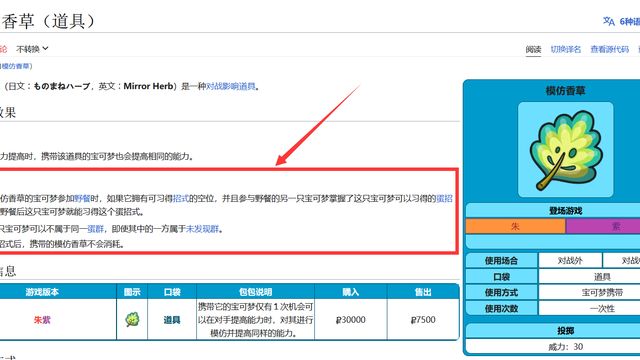Click the small herb icon in table row
Viewport: 640px width, 360px height.
pyautogui.click(x=132, y=319)
